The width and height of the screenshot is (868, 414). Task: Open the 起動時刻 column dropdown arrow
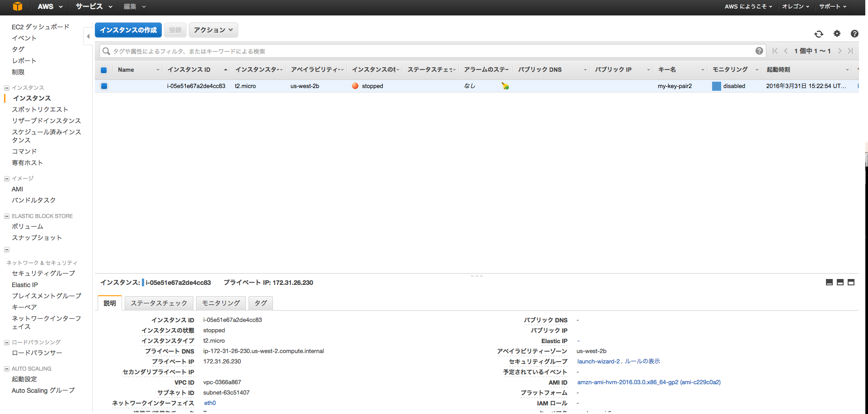[847, 70]
